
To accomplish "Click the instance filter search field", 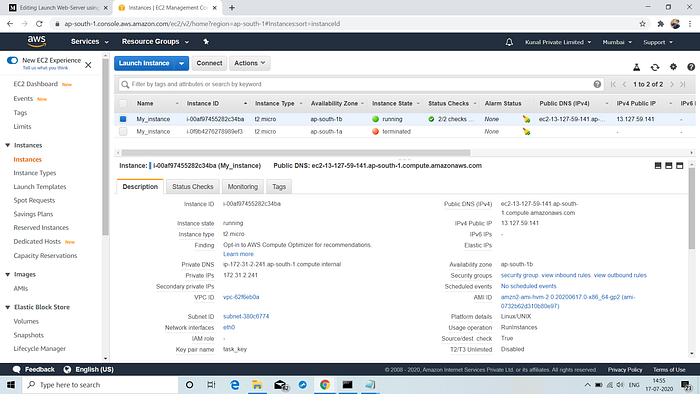I will 361,84.
